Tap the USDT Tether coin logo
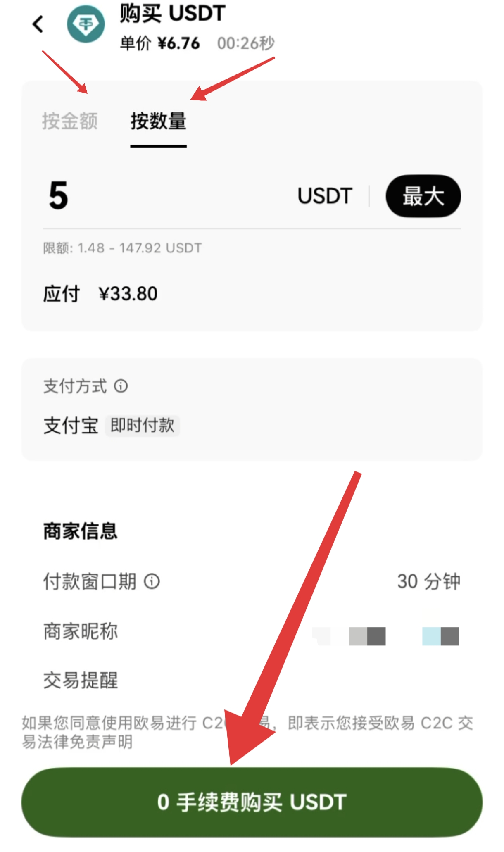The image size is (504, 852). pos(86,24)
